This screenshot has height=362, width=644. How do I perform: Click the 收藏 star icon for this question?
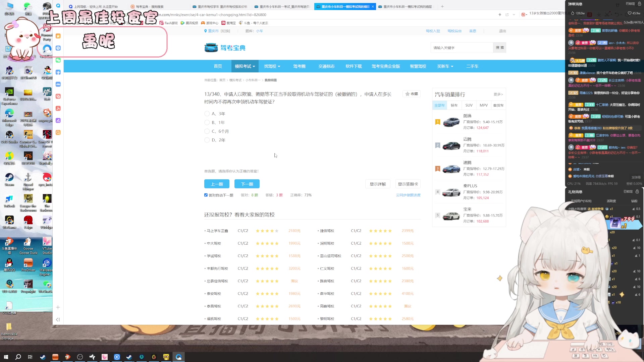coord(408,94)
